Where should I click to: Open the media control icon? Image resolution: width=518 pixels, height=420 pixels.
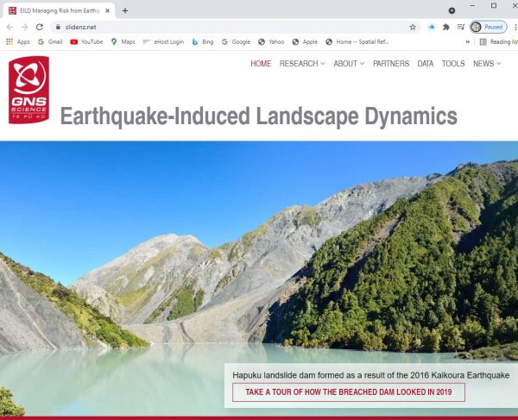point(461,27)
